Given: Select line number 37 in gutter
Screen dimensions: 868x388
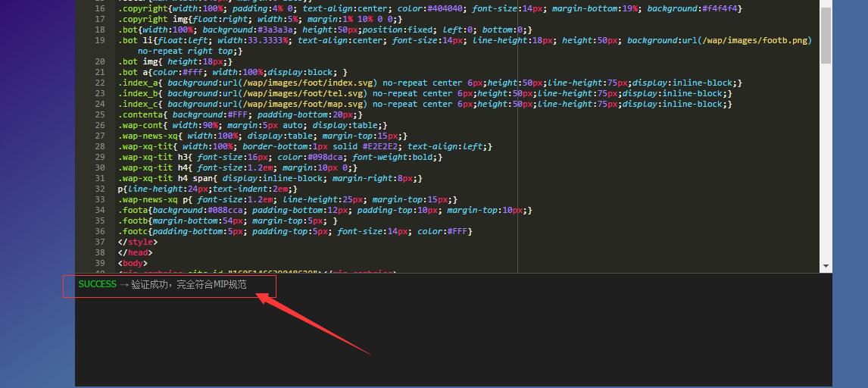Looking at the screenshot, I should (100, 242).
